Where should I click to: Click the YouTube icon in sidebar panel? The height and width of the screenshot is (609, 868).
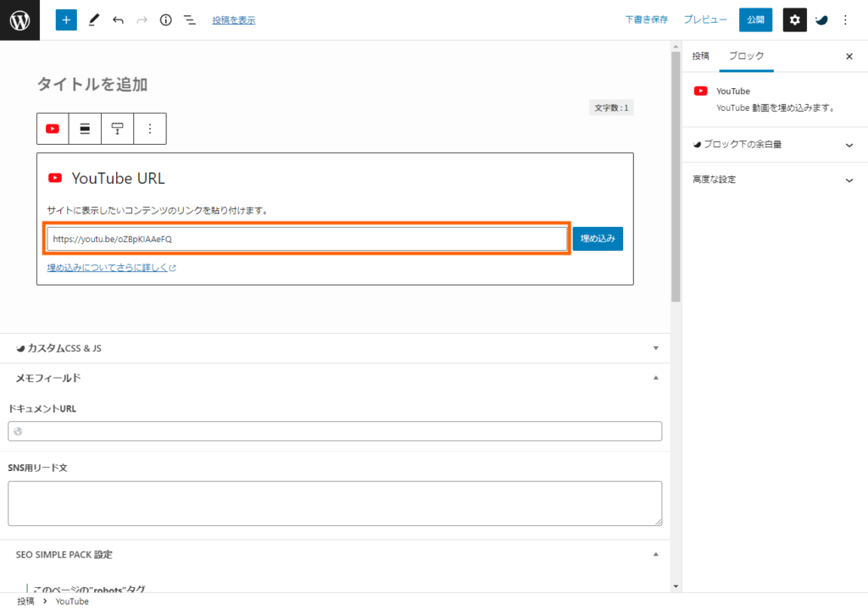pos(700,91)
